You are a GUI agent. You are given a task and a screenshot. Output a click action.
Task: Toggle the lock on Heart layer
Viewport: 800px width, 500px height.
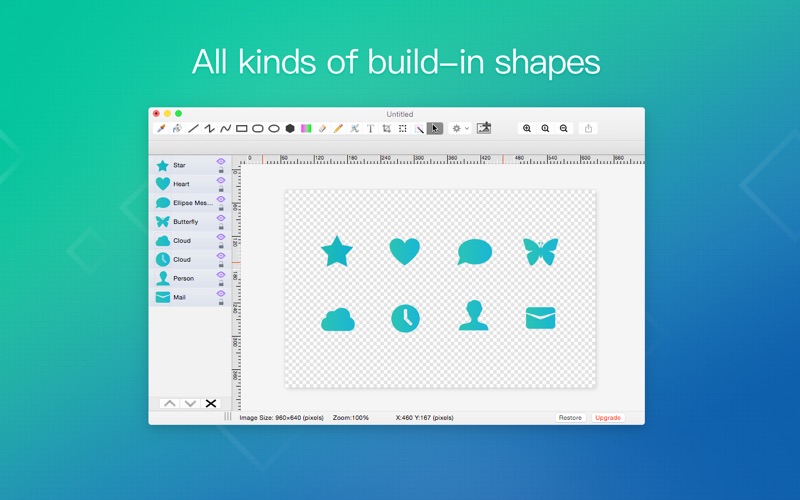click(x=221, y=190)
